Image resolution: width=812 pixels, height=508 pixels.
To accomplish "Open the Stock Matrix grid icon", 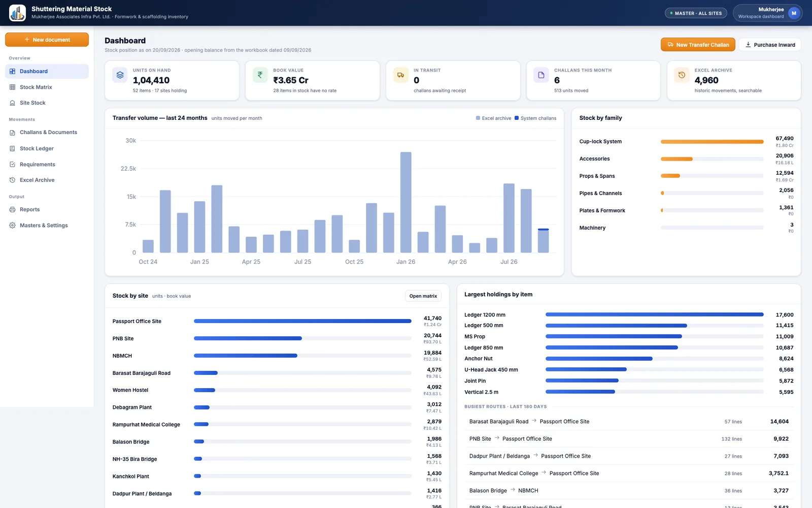I will [12, 87].
